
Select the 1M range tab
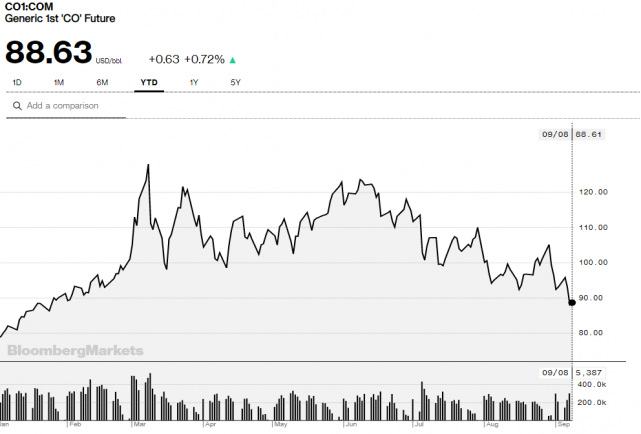point(59,81)
